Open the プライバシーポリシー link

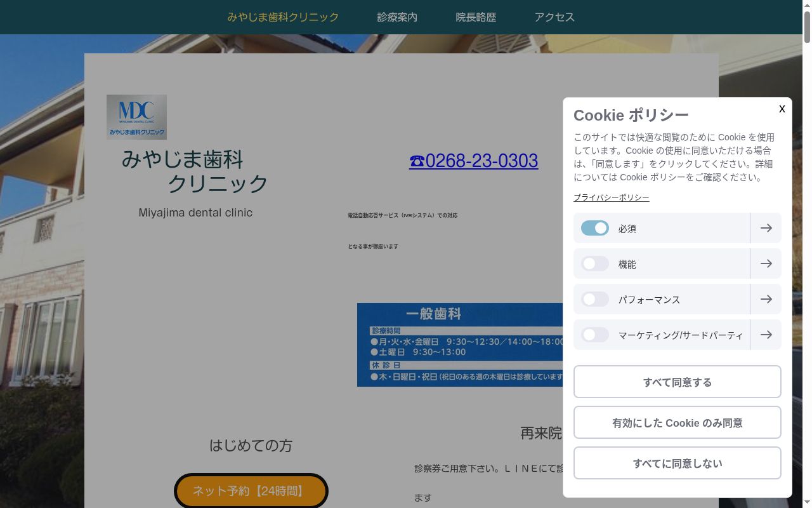pos(612,197)
